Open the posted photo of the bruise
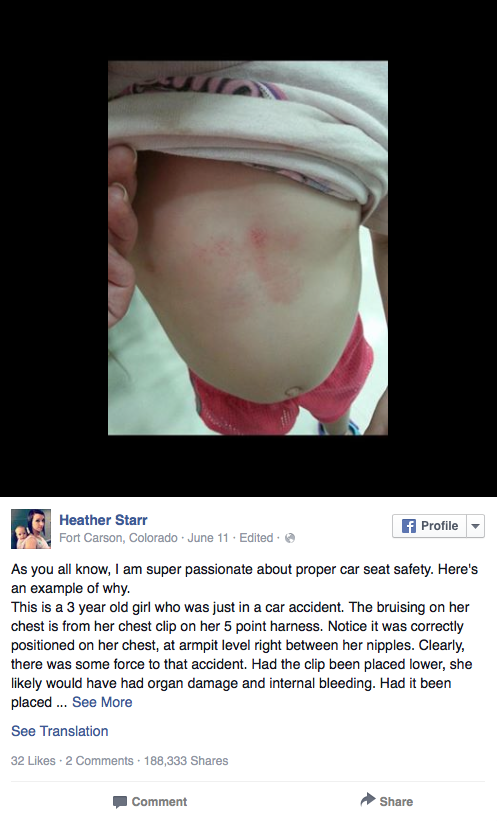 coord(248,248)
